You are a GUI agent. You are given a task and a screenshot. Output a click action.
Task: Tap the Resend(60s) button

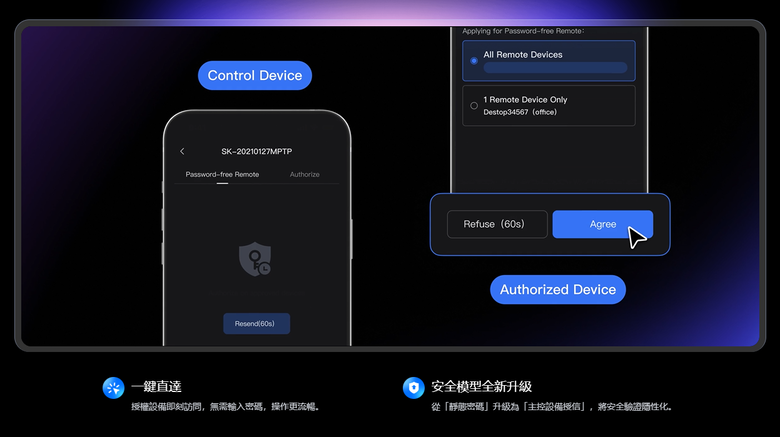[256, 324]
